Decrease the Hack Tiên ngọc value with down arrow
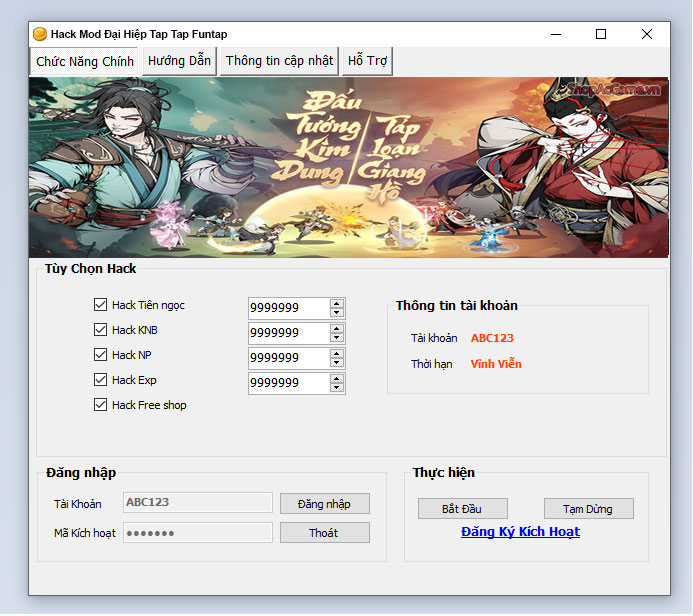693x616 pixels. click(337, 312)
